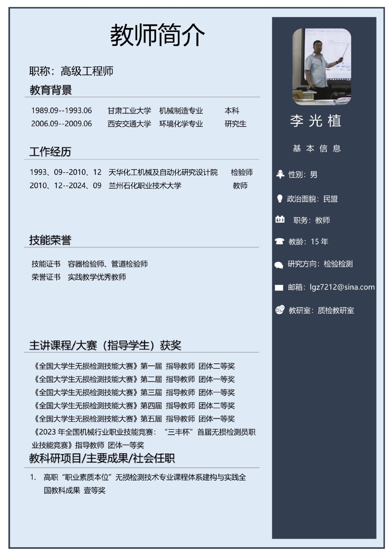This screenshot has height=555, width=392.
Task: Click the teacher's profile photo
Action: click(321, 66)
